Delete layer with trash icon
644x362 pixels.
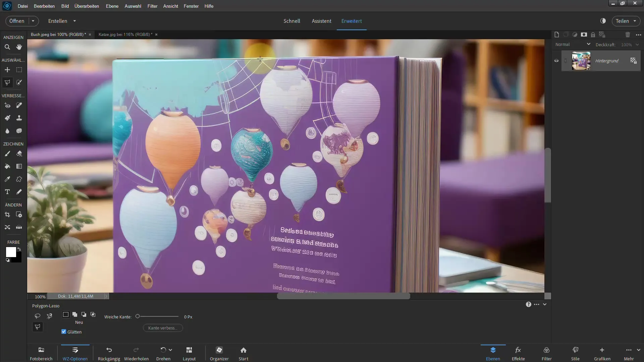[x=628, y=35]
